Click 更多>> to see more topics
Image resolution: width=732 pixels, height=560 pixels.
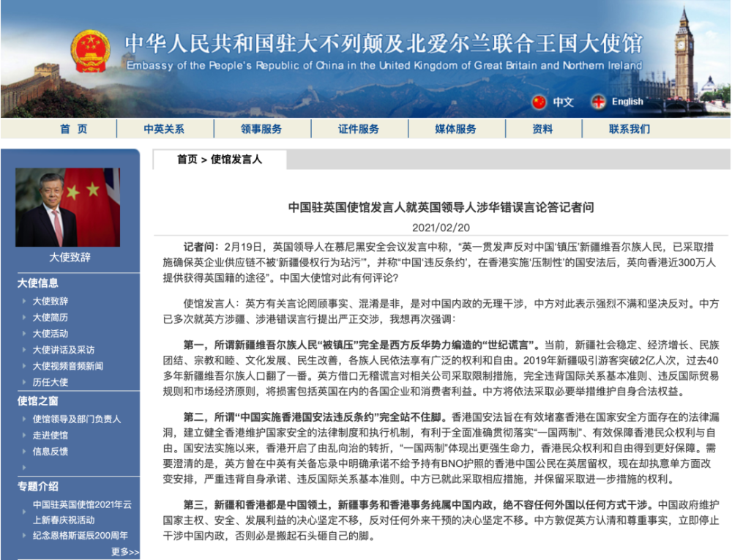point(125,552)
